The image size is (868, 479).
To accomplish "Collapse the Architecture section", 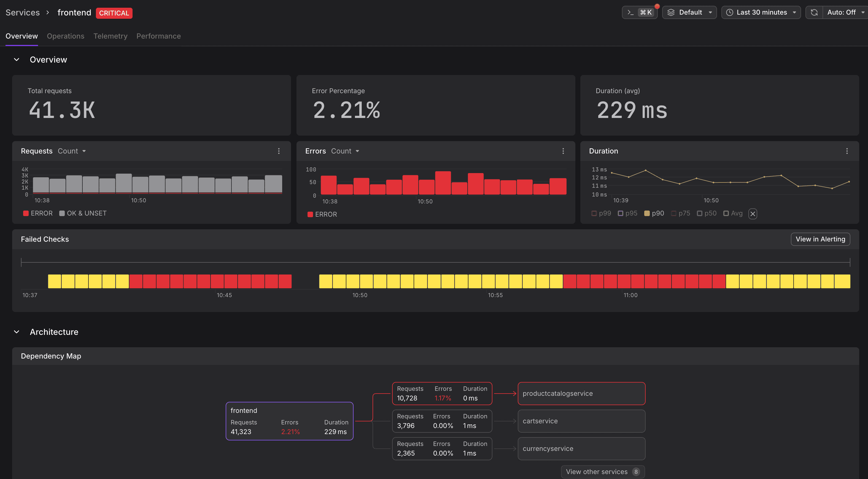I will point(17,332).
